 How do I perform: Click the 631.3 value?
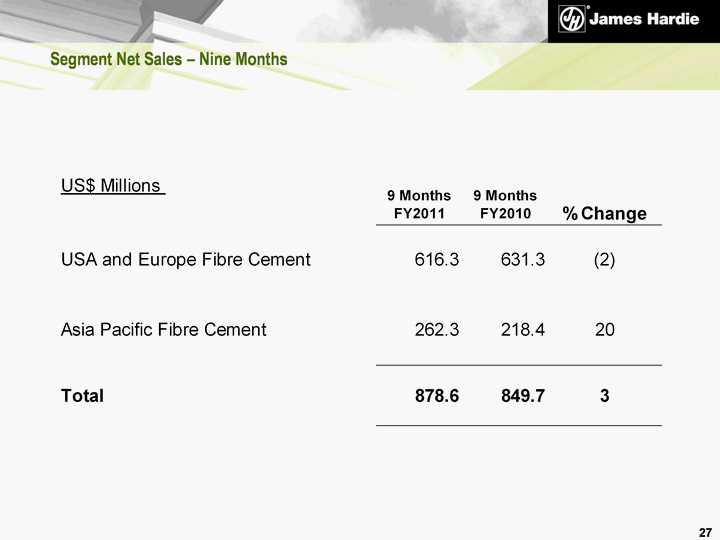click(523, 260)
